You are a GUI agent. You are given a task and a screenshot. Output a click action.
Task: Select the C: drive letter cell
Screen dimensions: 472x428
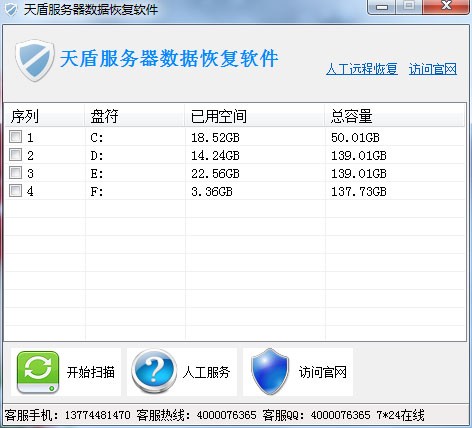click(97, 137)
